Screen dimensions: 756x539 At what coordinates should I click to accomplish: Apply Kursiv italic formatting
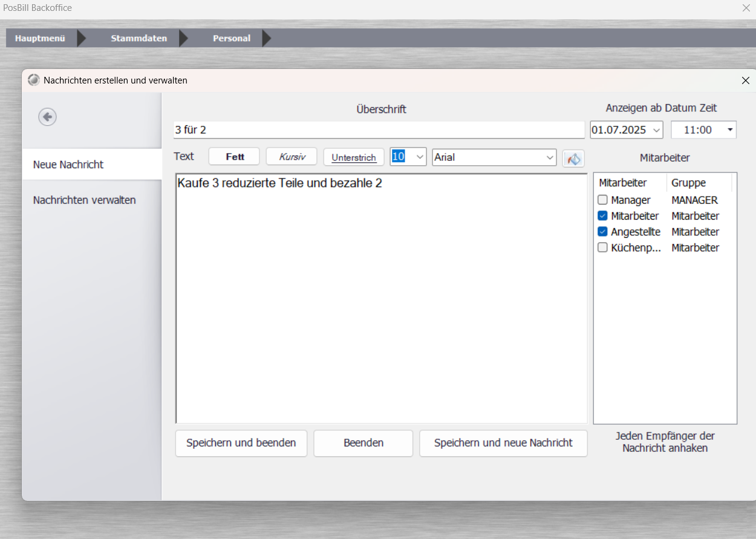coord(292,157)
